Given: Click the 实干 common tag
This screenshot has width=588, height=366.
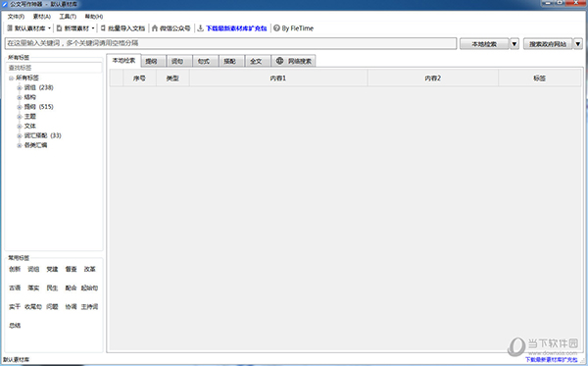Looking at the screenshot, I should coord(15,307).
